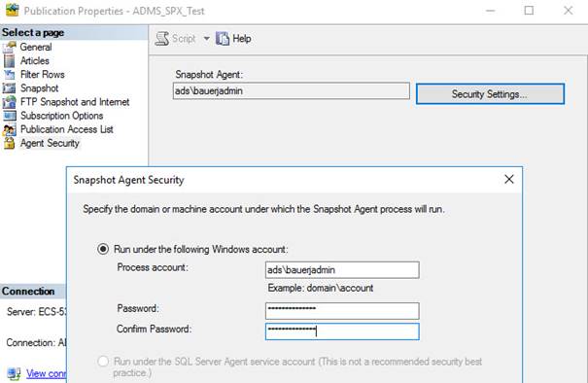
Task: Select the Agent Security lock icon
Action: (x=9, y=143)
